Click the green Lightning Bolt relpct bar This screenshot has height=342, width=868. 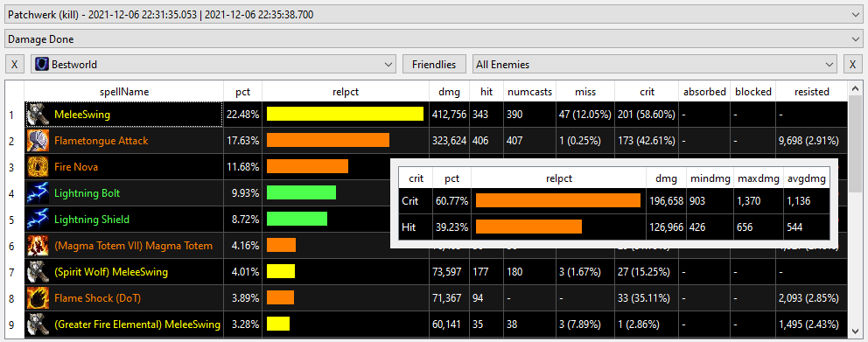301,192
